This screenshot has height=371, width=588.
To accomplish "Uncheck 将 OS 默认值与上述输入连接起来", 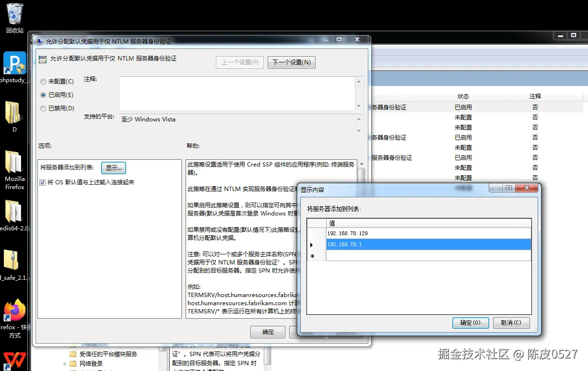I will tap(43, 183).
